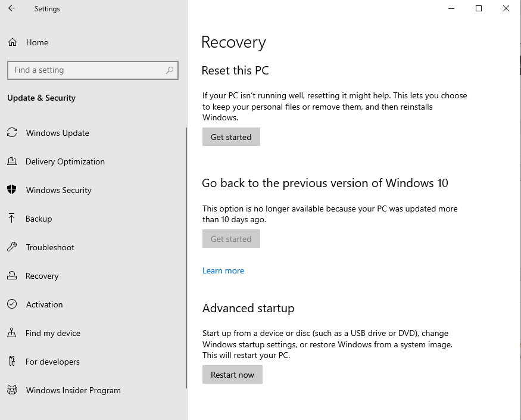This screenshot has height=420, width=521.
Task: Focus the Find a setting search box
Action: pos(93,70)
